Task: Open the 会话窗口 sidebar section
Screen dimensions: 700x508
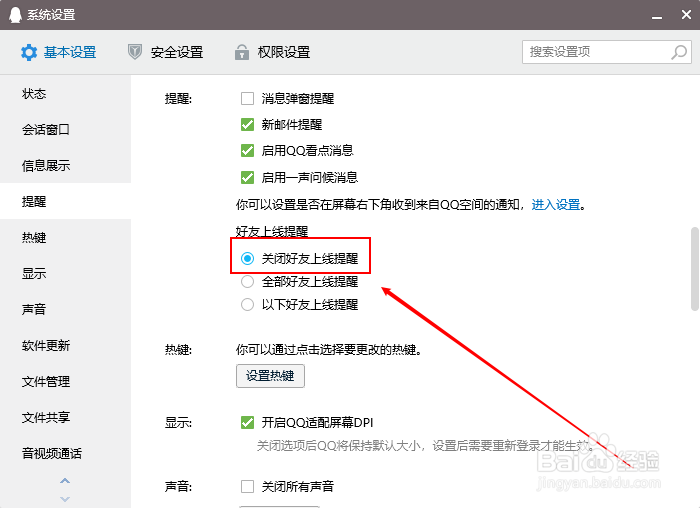Action: pyautogui.click(x=65, y=130)
